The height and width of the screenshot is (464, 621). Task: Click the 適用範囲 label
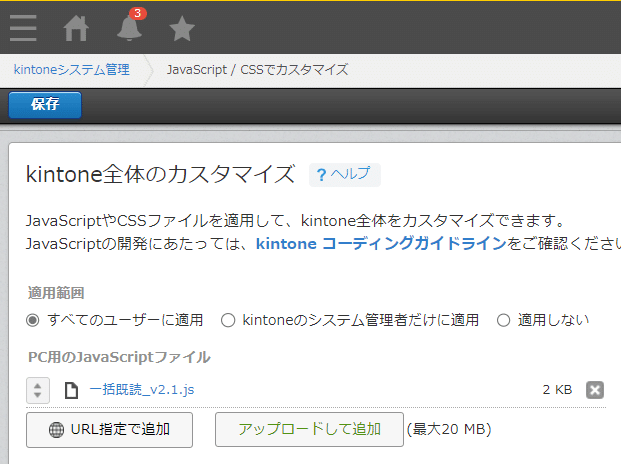click(x=56, y=293)
